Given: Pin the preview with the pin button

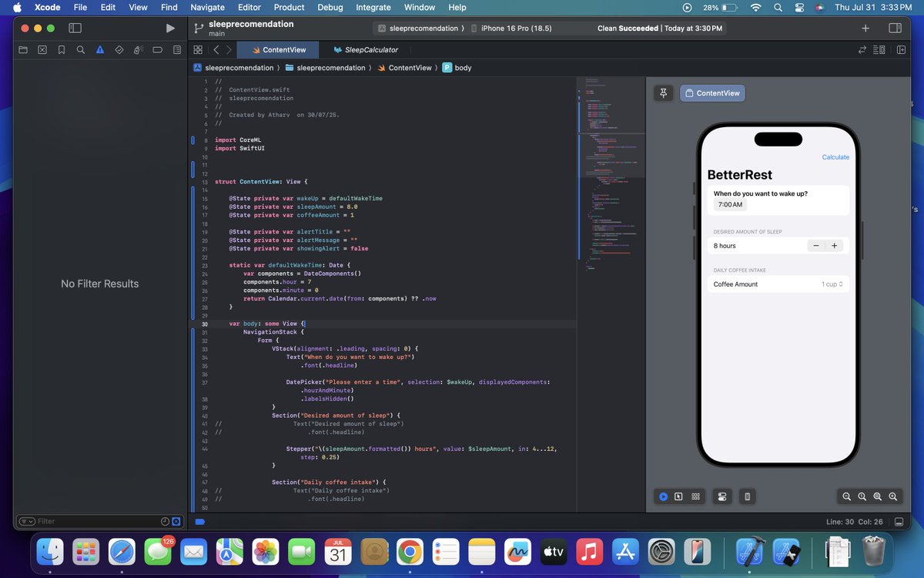Looking at the screenshot, I should click(x=663, y=93).
